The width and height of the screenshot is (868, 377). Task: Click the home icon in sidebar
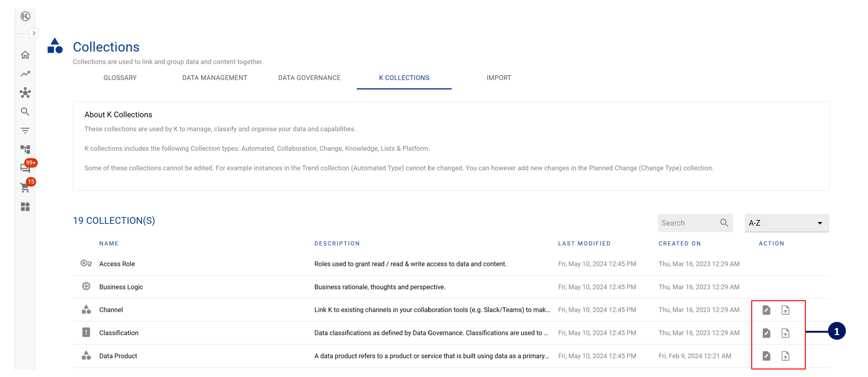tap(25, 55)
